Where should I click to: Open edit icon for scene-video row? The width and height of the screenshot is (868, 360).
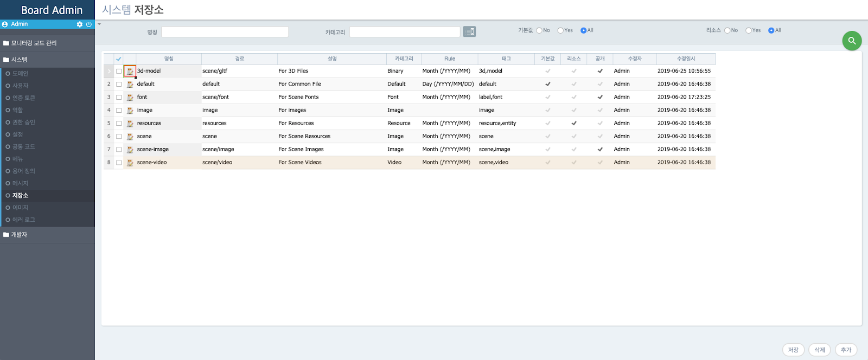point(130,162)
